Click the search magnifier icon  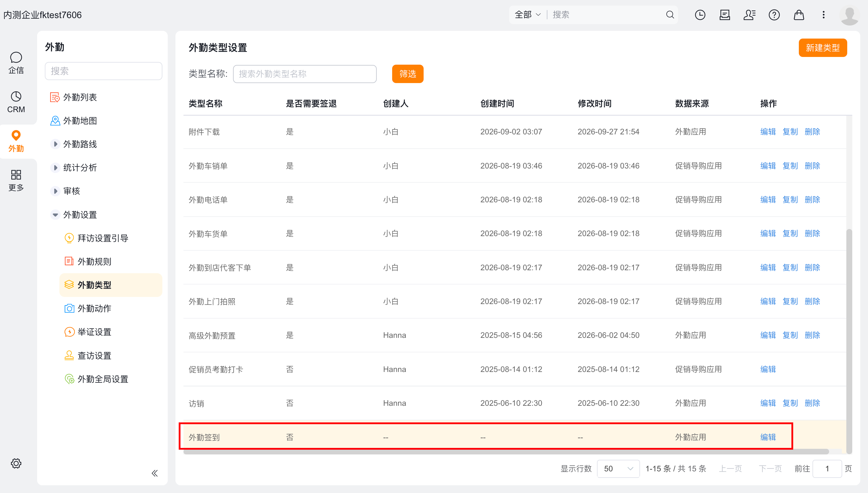[669, 15]
